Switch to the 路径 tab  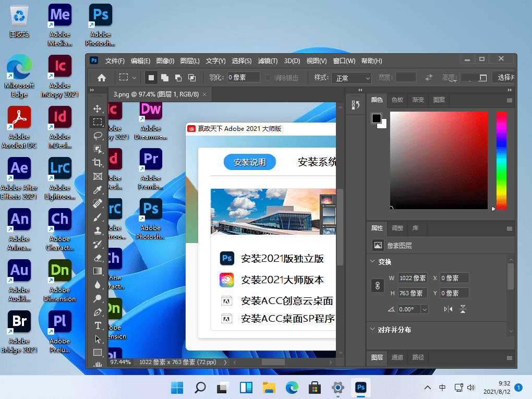pos(418,357)
